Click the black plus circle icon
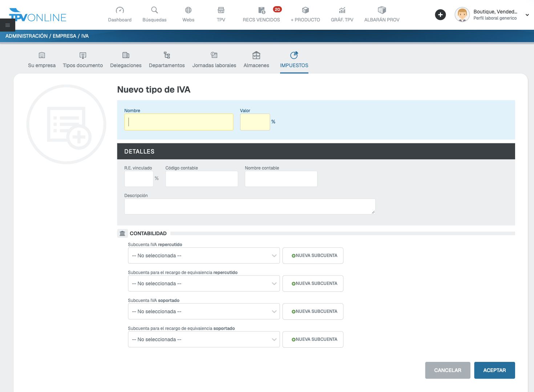This screenshot has width=534, height=392. (x=440, y=15)
